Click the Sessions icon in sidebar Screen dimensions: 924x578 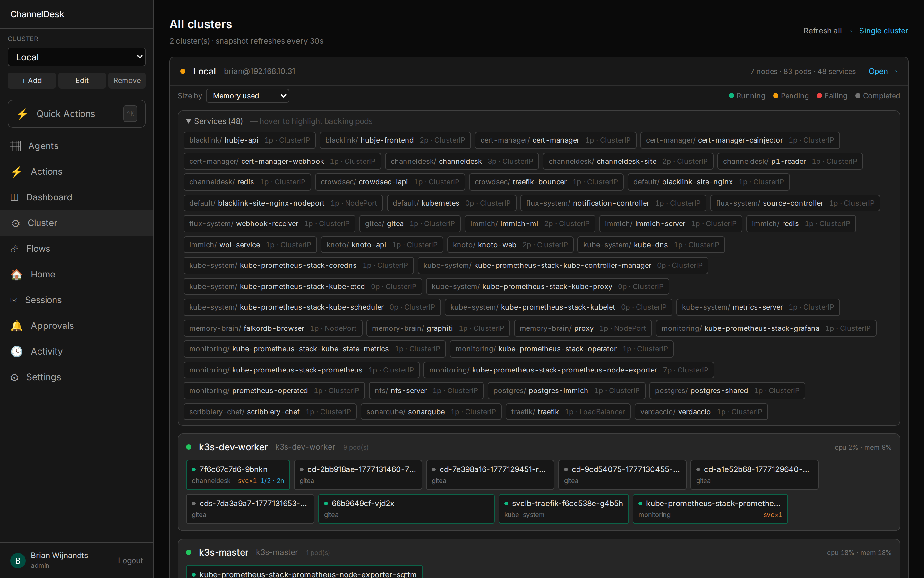(x=14, y=300)
